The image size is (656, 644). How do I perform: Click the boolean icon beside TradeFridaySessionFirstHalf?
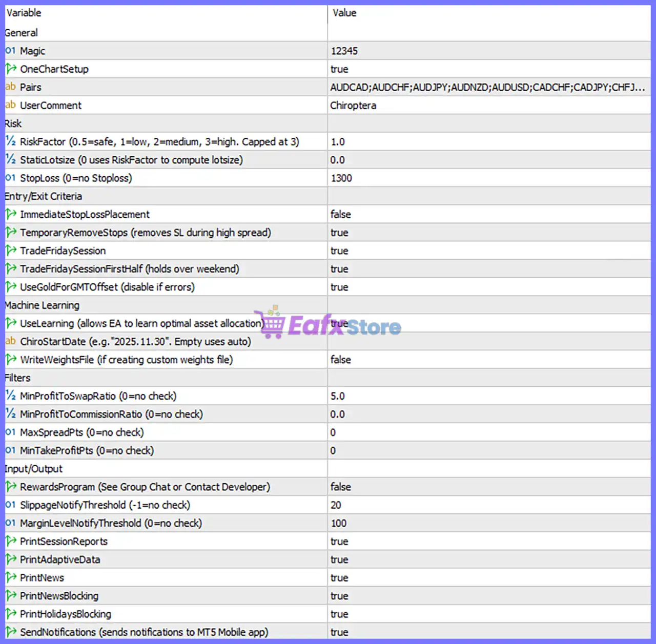click(11, 268)
